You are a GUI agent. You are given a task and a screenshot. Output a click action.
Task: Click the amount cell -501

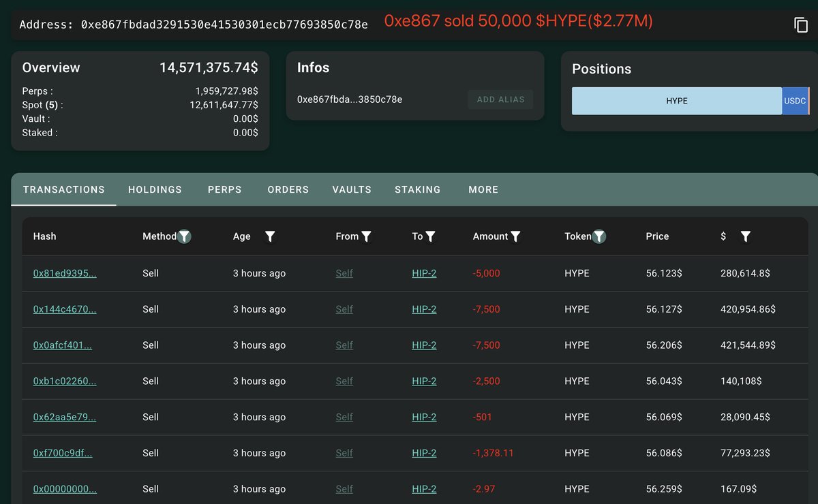coord(482,417)
